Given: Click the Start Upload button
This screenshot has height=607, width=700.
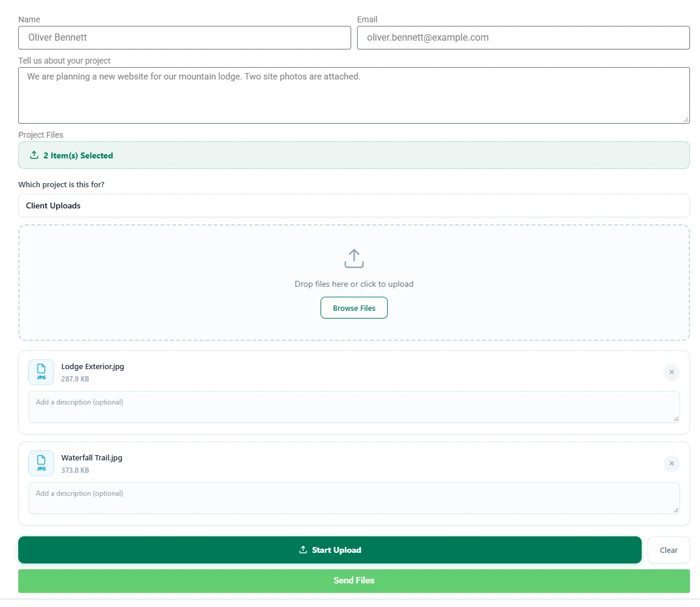Looking at the screenshot, I should click(330, 550).
